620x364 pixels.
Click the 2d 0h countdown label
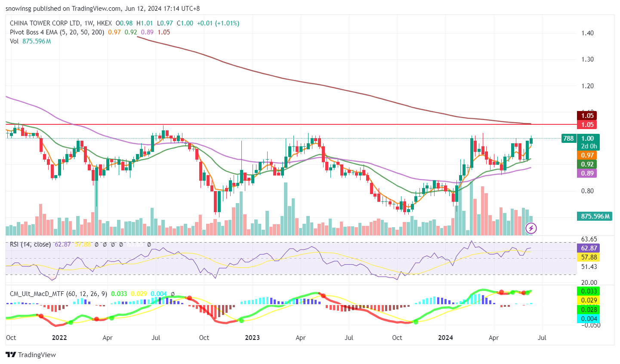pyautogui.click(x=589, y=146)
